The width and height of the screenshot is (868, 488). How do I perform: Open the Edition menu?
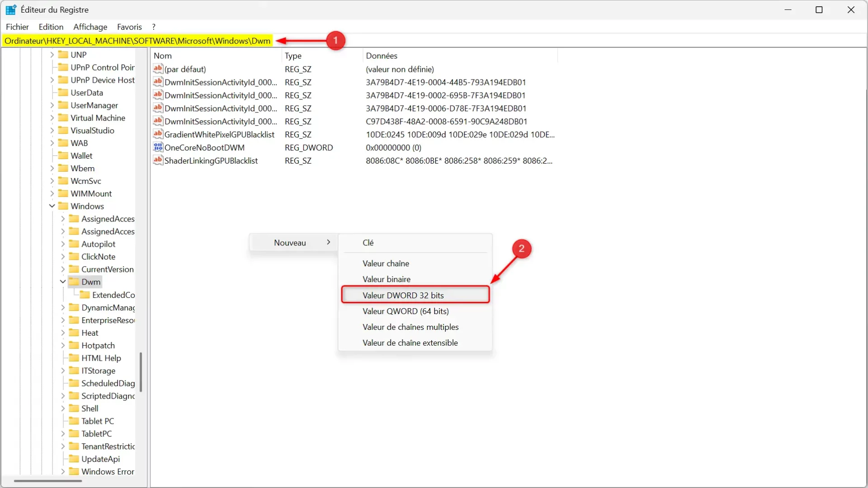click(51, 27)
